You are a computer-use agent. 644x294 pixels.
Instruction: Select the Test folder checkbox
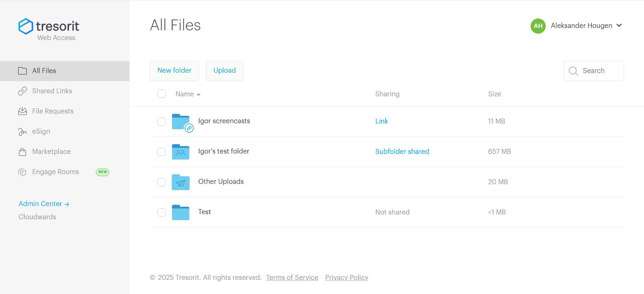pos(162,213)
